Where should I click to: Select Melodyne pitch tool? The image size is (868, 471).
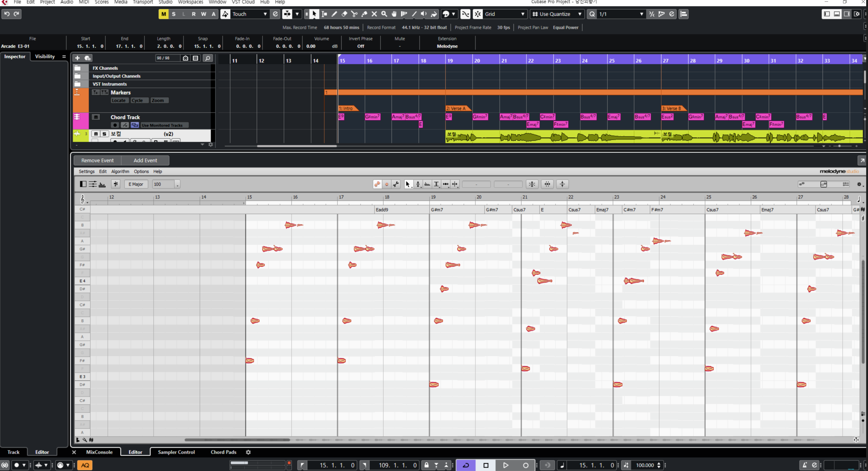418,184
